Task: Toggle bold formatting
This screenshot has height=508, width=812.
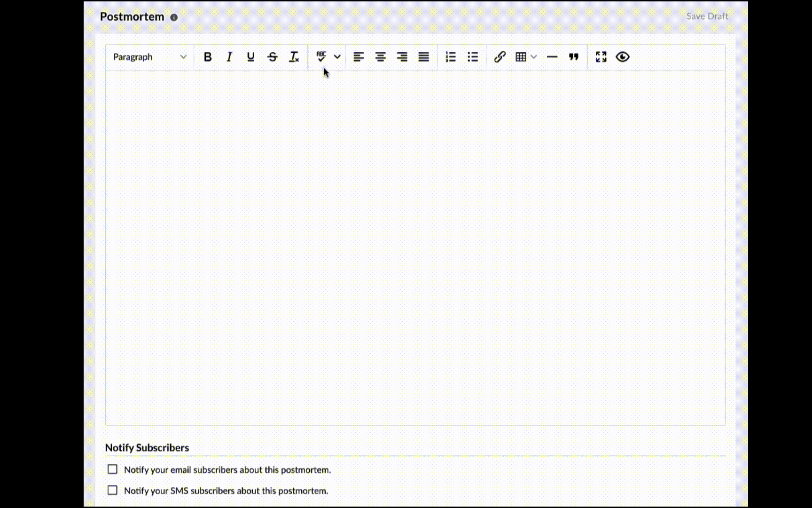Action: pyautogui.click(x=207, y=57)
